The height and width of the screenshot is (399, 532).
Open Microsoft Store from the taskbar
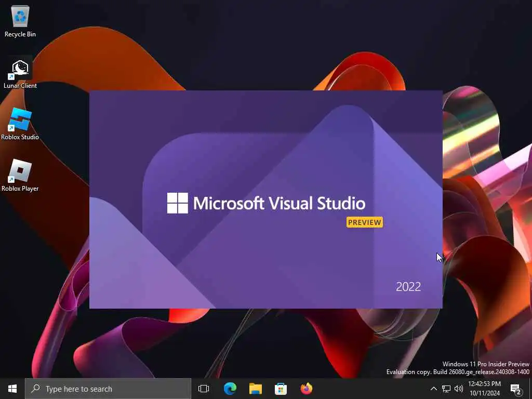[281, 389]
